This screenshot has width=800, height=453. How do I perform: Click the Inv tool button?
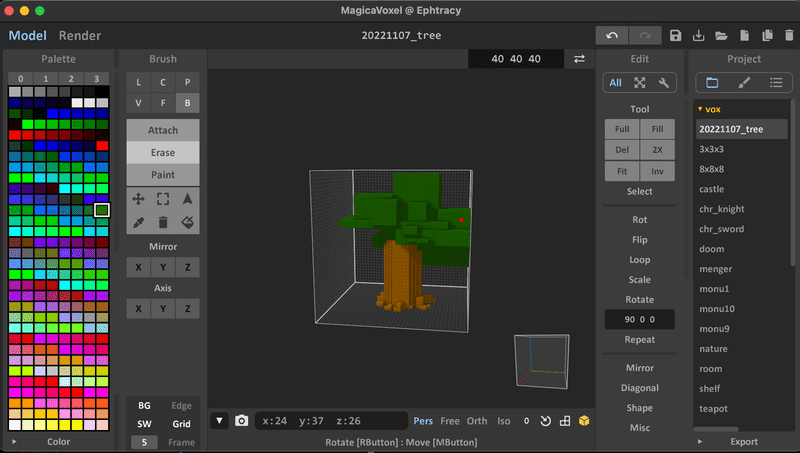pos(657,171)
